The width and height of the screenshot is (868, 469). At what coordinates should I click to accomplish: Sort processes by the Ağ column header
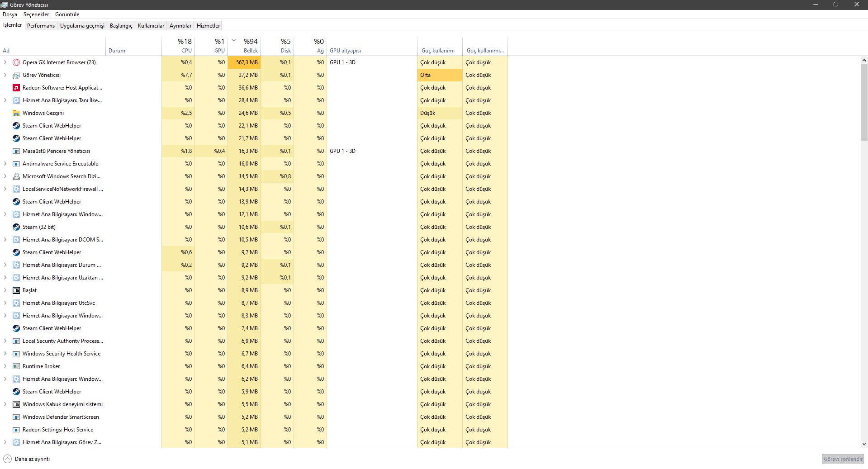(x=310, y=46)
